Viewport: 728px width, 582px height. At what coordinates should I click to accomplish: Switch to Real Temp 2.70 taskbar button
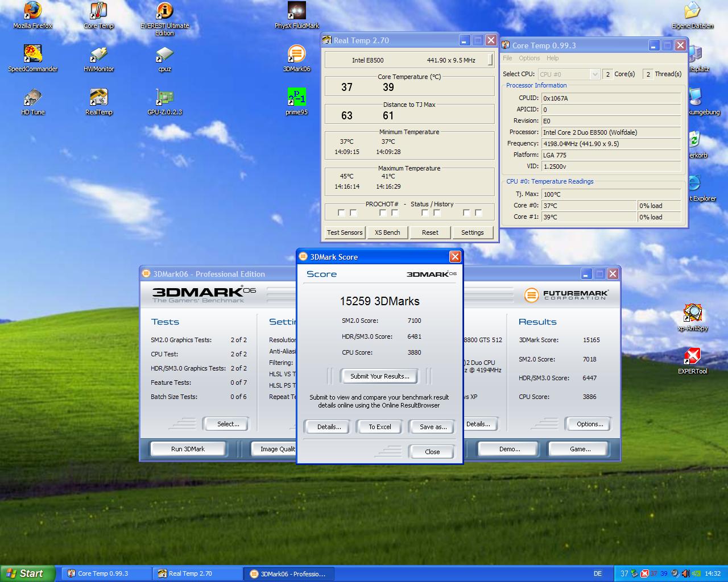click(x=197, y=573)
